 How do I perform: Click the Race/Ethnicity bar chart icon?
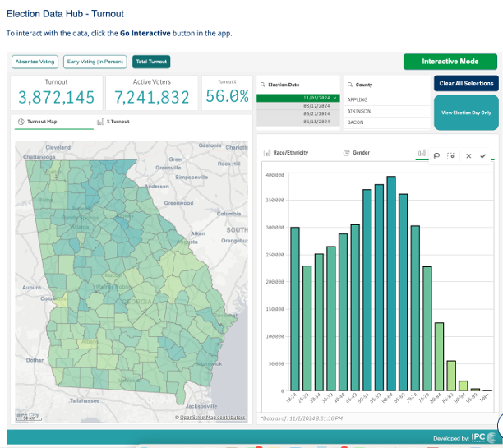coord(266,153)
